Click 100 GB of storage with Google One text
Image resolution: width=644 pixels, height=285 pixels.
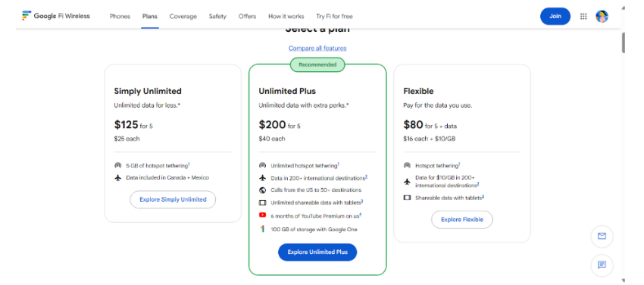(x=314, y=230)
